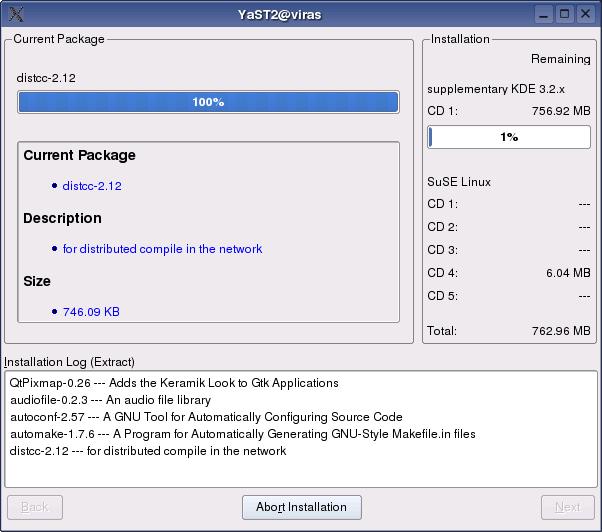The height and width of the screenshot is (532, 602).
Task: Click the 762.96 MB total value
Action: tap(561, 331)
